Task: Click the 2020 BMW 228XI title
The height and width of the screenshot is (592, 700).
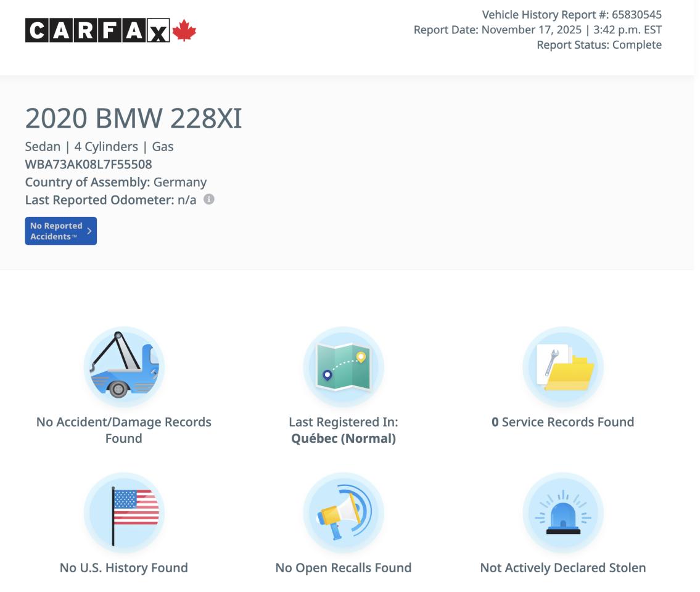Action: (x=133, y=119)
